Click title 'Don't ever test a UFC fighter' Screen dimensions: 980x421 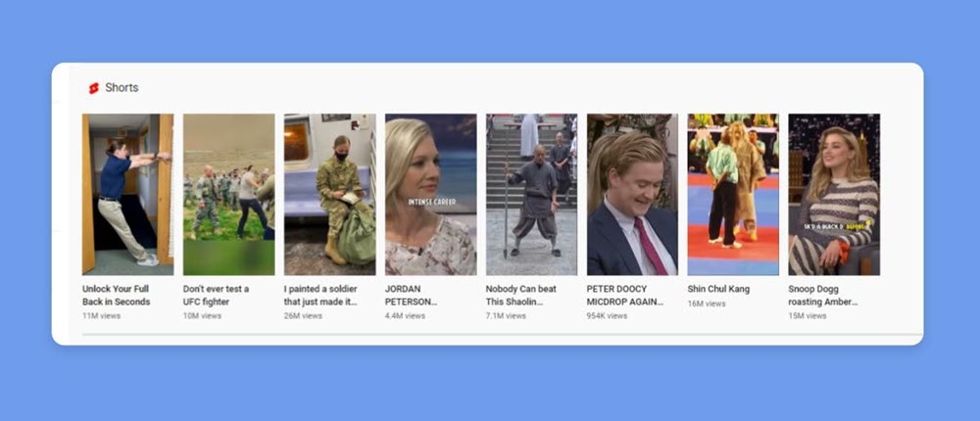point(217,296)
